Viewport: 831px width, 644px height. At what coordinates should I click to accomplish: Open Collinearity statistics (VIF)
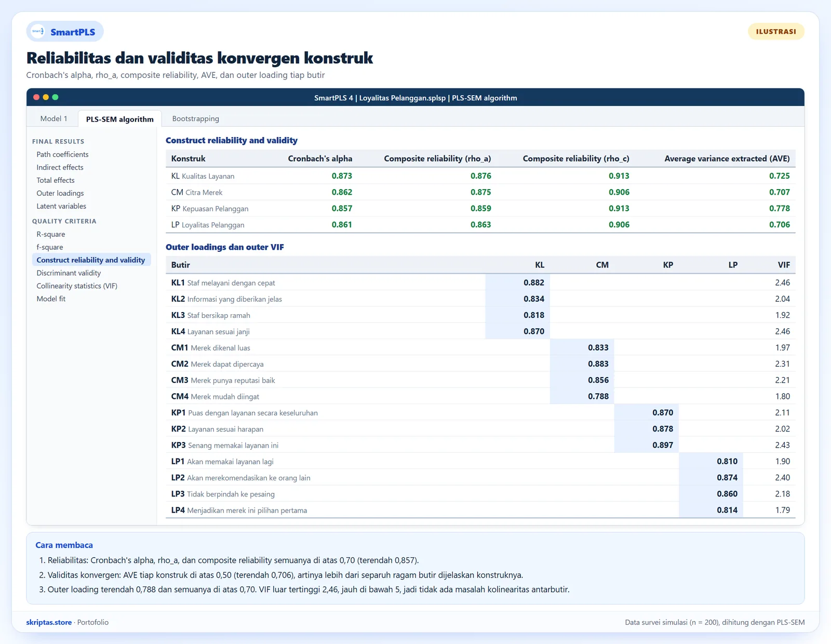(77, 286)
